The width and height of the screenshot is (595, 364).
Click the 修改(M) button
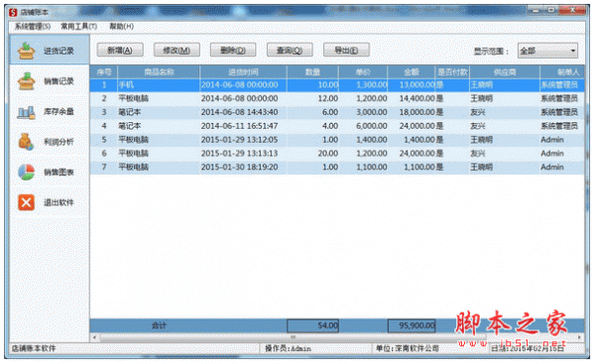pyautogui.click(x=177, y=50)
